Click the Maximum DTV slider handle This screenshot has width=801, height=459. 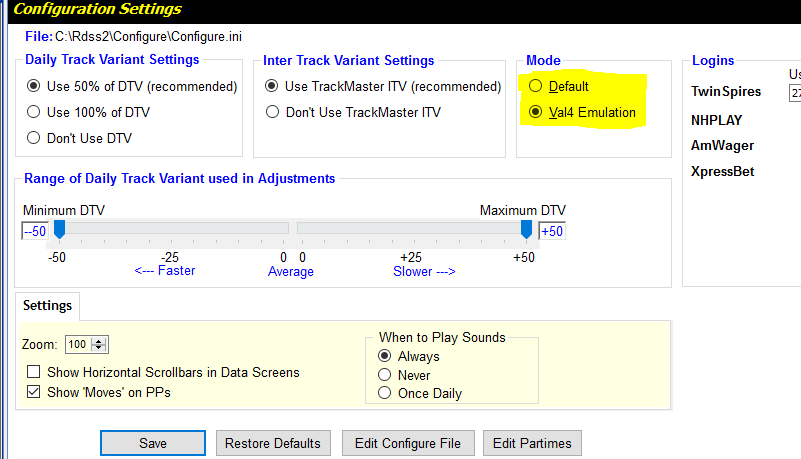(x=526, y=229)
